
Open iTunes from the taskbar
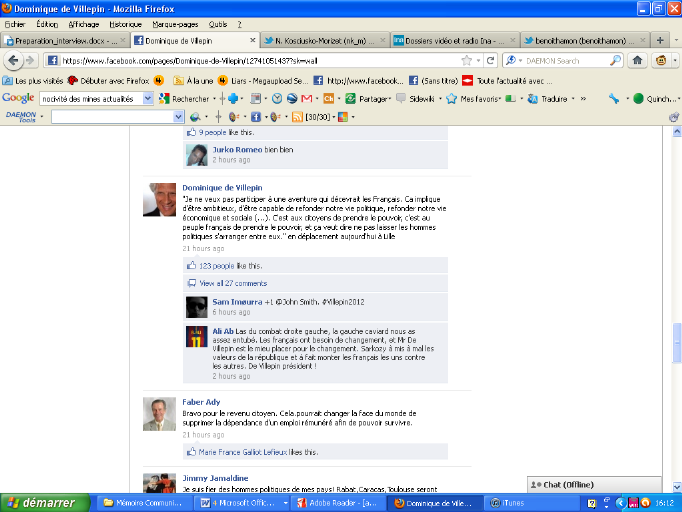532,503
